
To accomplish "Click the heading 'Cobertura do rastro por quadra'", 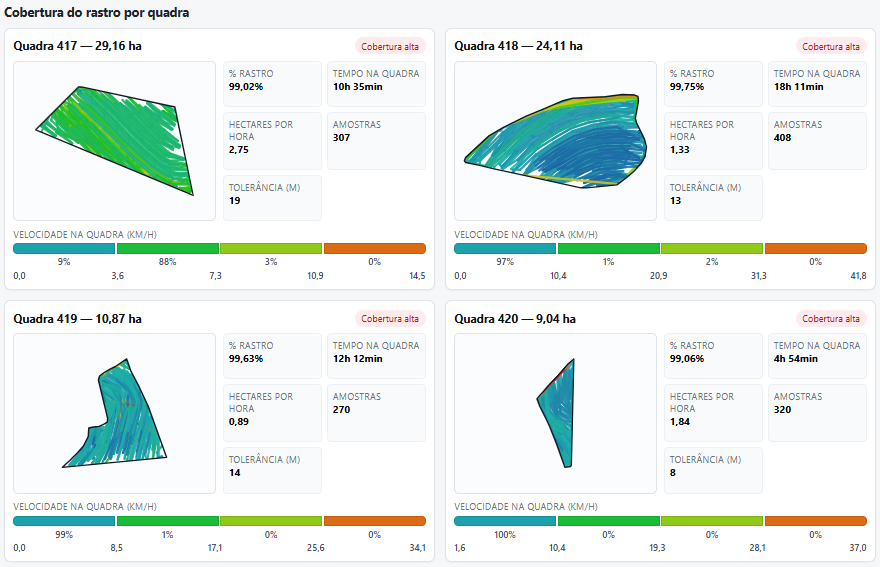I will (x=97, y=12).
